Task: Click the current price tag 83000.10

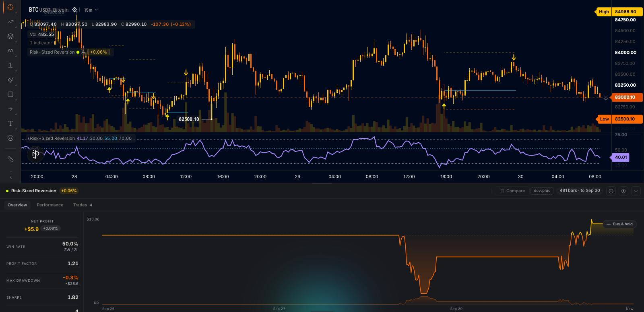Action: click(x=626, y=97)
